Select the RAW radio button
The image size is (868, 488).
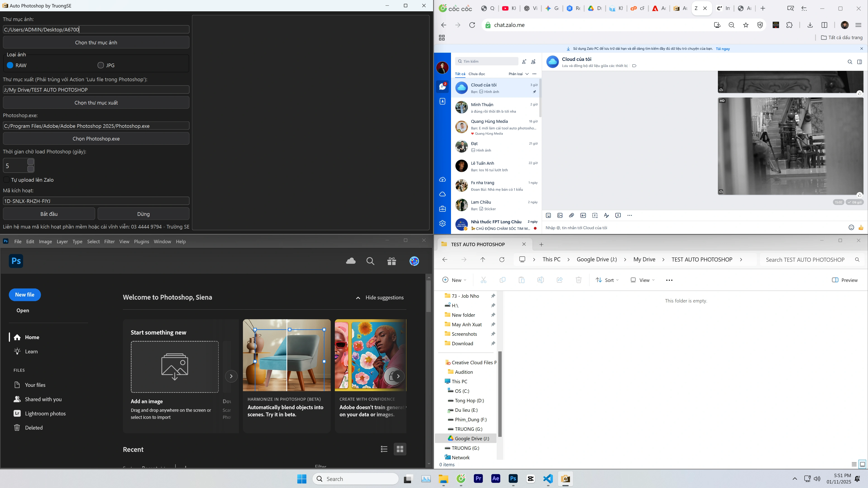(x=10, y=65)
